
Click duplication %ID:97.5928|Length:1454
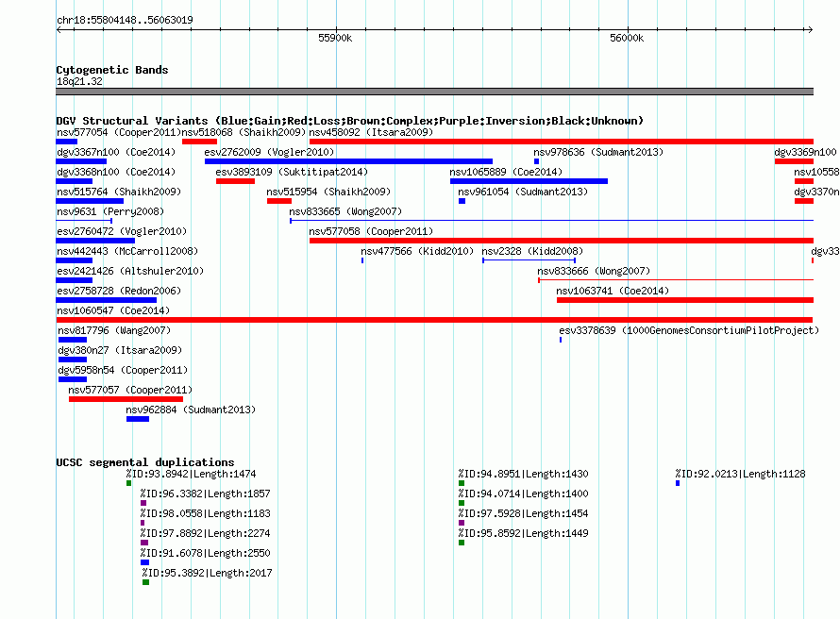click(x=523, y=513)
